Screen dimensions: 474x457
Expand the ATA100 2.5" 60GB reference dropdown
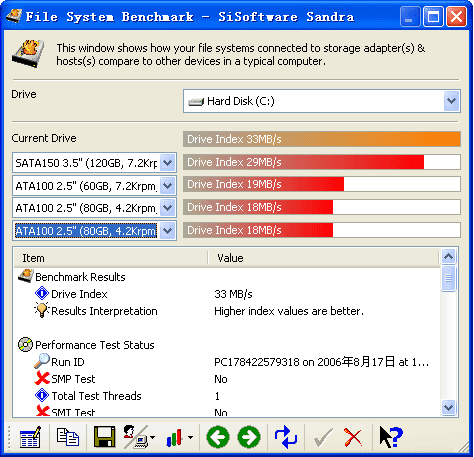tap(167, 185)
